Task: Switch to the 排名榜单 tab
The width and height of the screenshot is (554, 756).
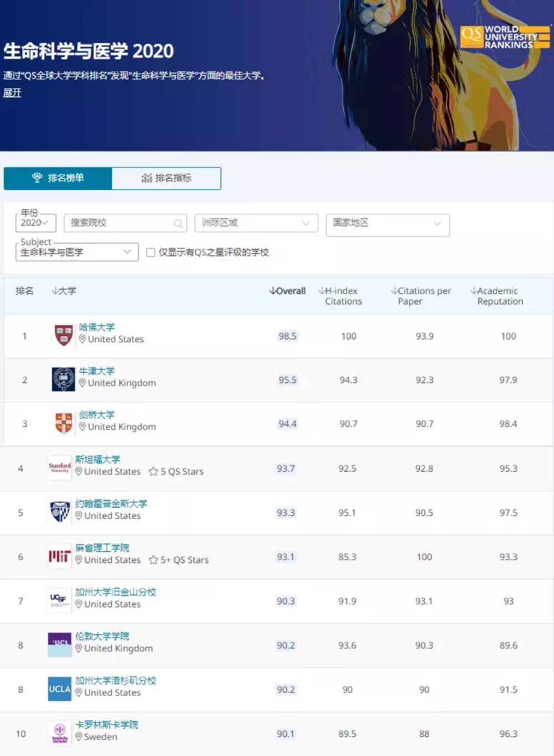Action: [x=58, y=178]
